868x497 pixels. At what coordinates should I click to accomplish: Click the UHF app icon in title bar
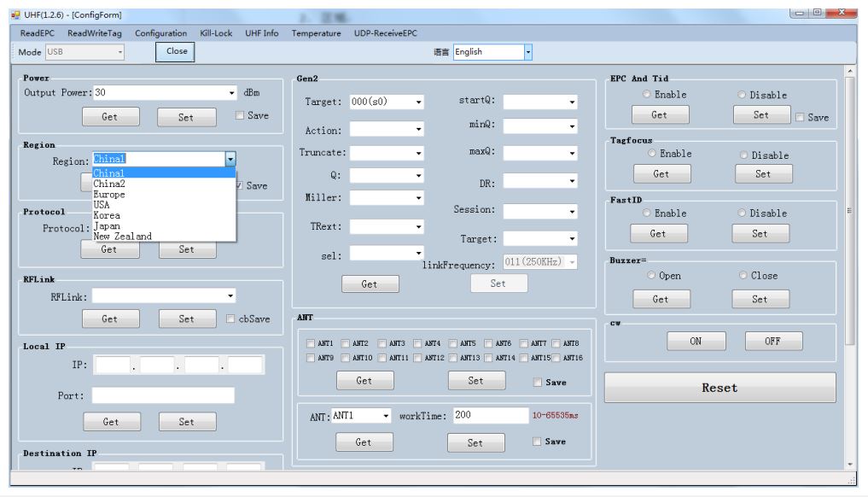pyautogui.click(x=15, y=13)
